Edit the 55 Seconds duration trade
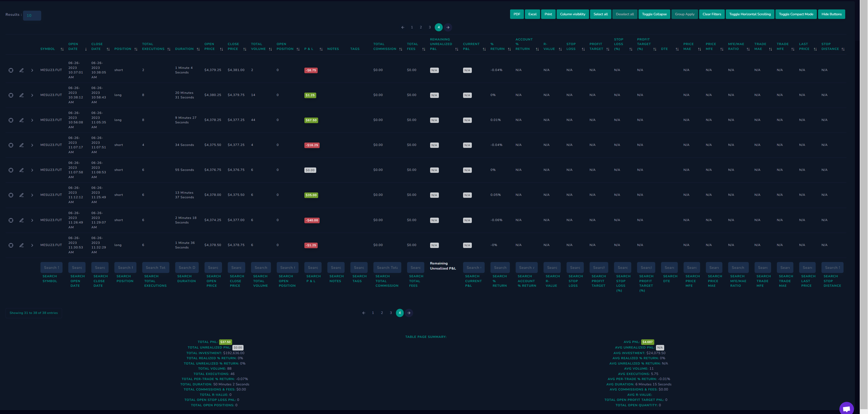Viewport: 868px width, 414px height. point(21,170)
